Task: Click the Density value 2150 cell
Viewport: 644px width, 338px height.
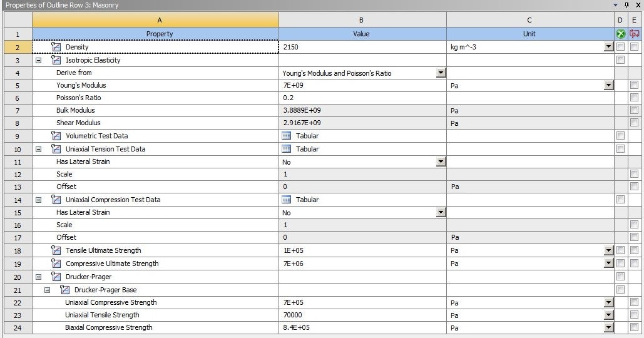Action: [x=362, y=47]
